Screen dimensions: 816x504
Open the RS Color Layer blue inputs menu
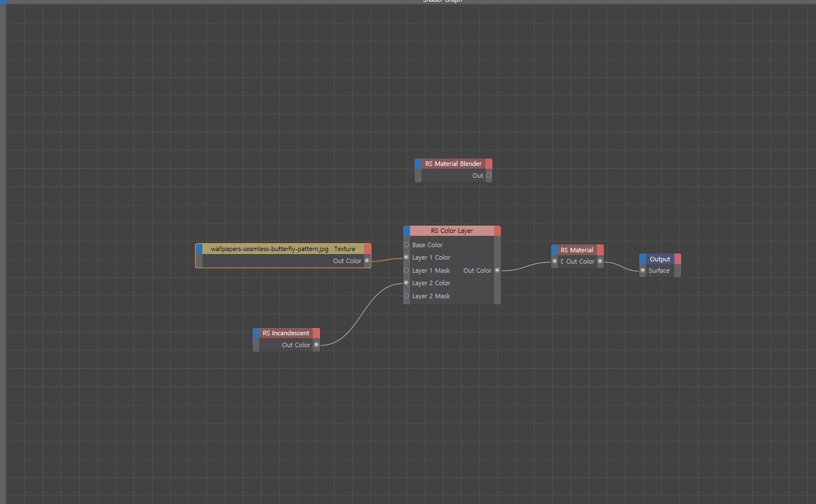(407, 231)
